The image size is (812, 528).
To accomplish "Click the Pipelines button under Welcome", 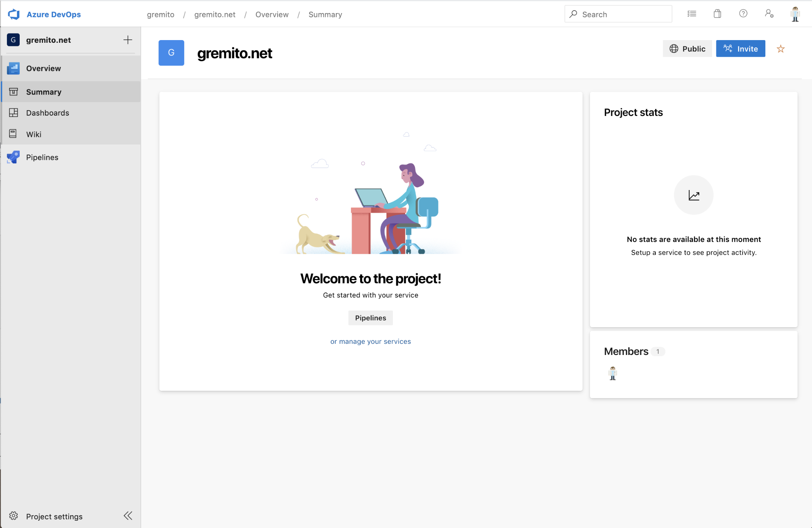I will (370, 318).
